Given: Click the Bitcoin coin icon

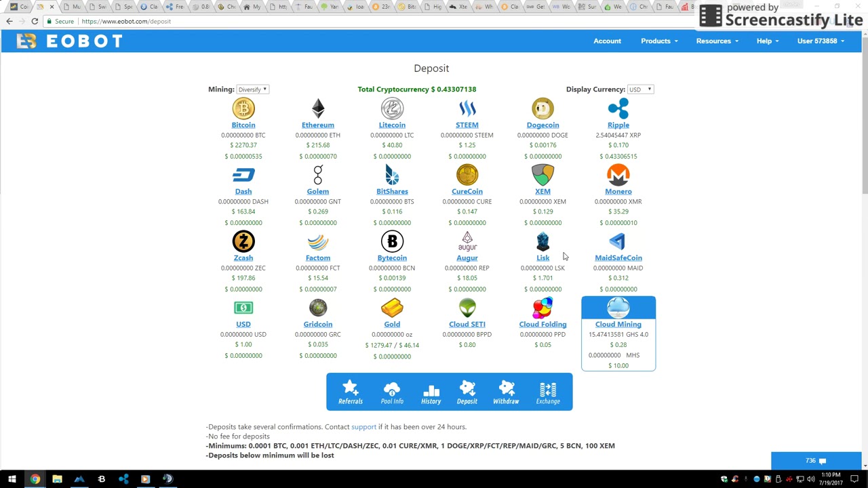Looking at the screenshot, I should 243,108.
